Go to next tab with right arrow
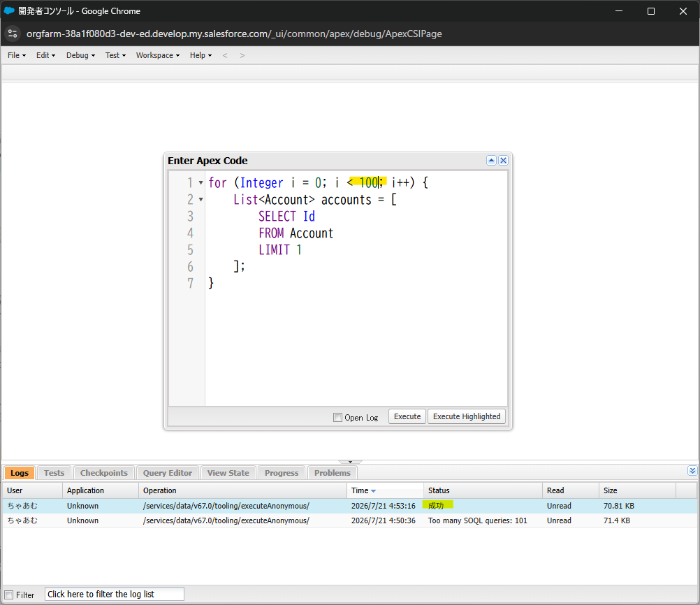Viewport: 700px width, 605px height. coord(242,55)
